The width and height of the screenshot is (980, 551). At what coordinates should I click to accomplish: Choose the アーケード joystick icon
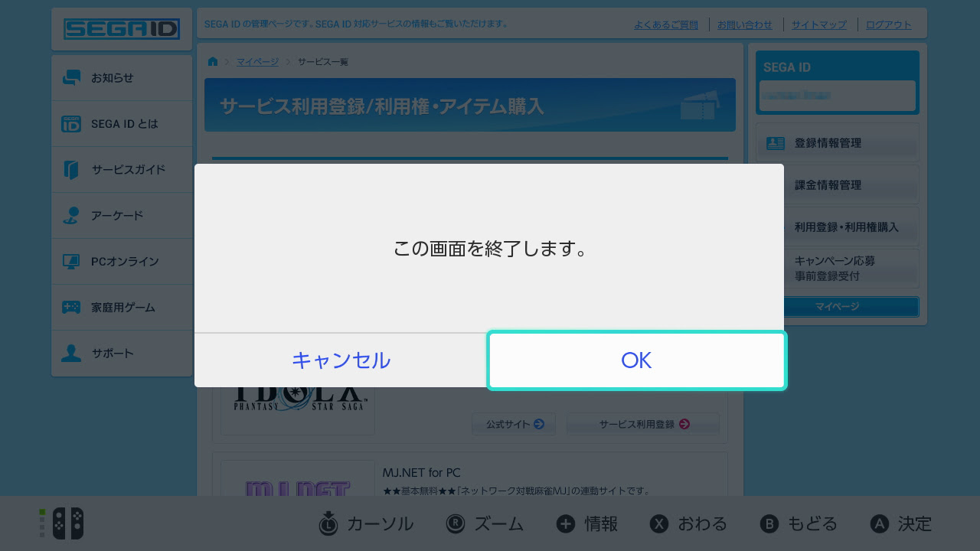coord(71,216)
